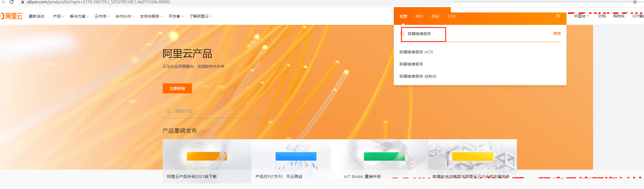The height and width of the screenshot is (189, 644).
Task: Click the 搜索 button in the overlay
Action: (557, 33)
